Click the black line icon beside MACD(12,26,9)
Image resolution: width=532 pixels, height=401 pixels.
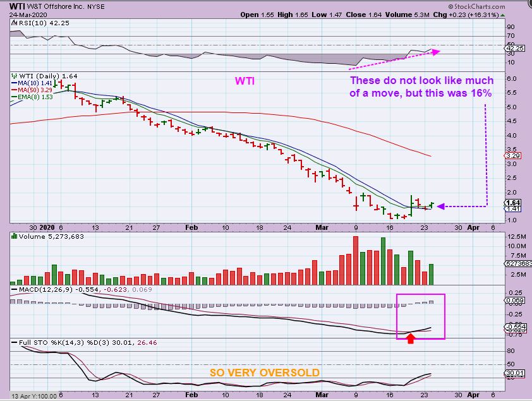[x=15, y=289]
